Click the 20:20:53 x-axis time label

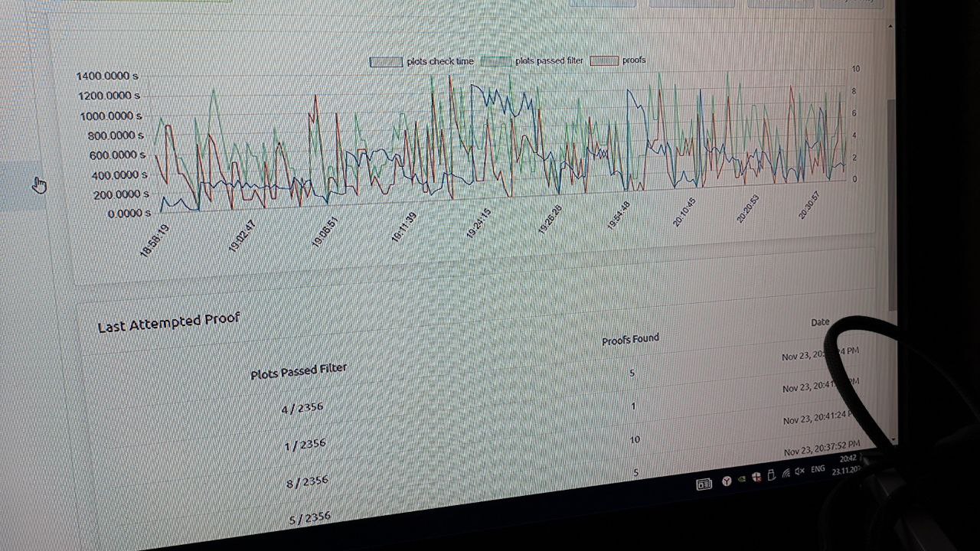[747, 208]
